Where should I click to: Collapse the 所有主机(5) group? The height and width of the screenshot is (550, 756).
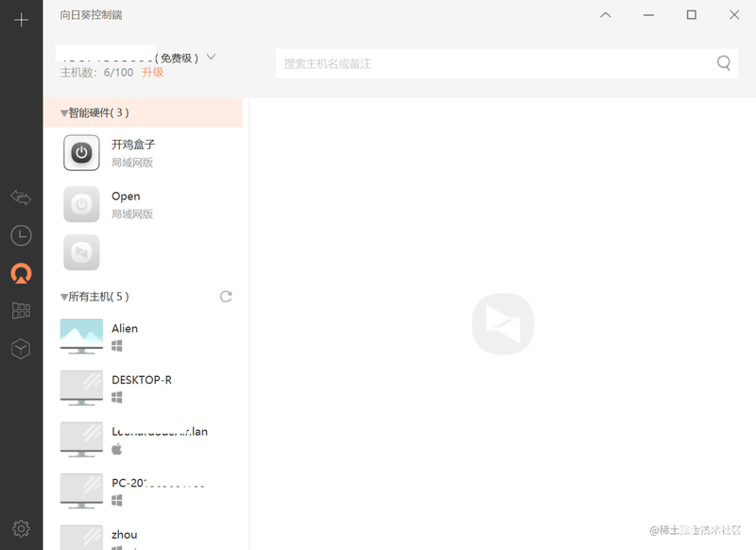click(63, 297)
